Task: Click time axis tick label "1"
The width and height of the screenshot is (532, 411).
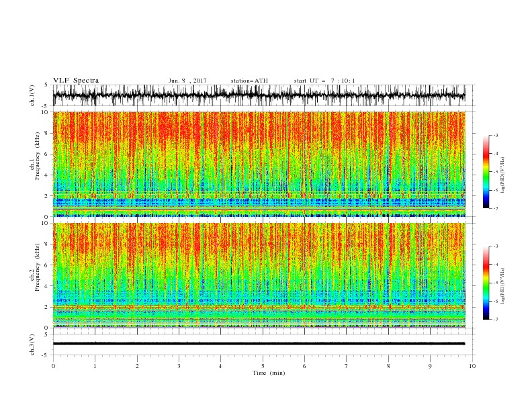Action: click(x=95, y=366)
